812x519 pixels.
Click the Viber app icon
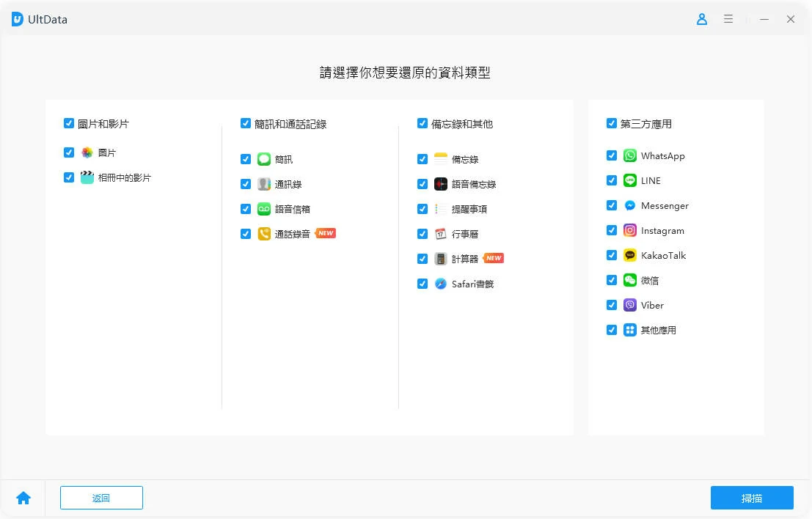[629, 306]
